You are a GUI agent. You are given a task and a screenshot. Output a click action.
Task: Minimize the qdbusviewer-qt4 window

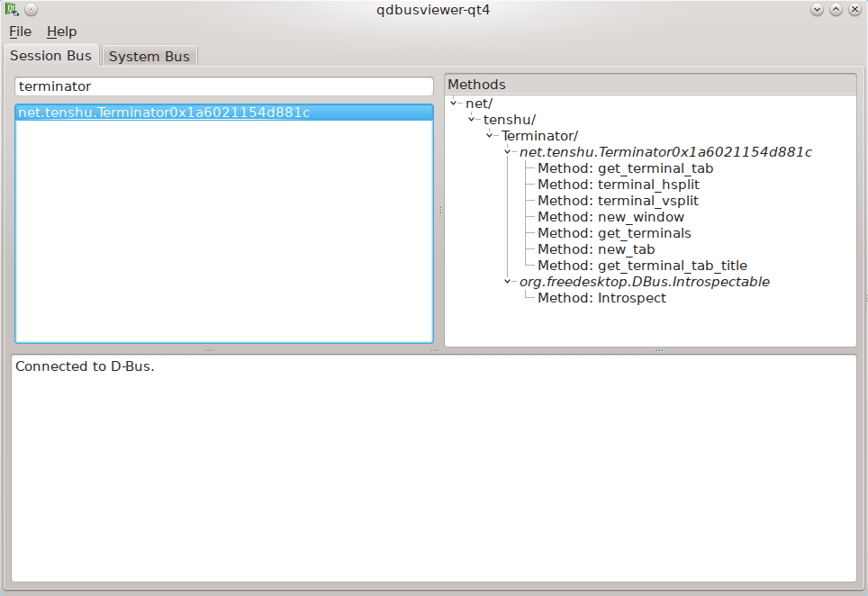[x=817, y=9]
